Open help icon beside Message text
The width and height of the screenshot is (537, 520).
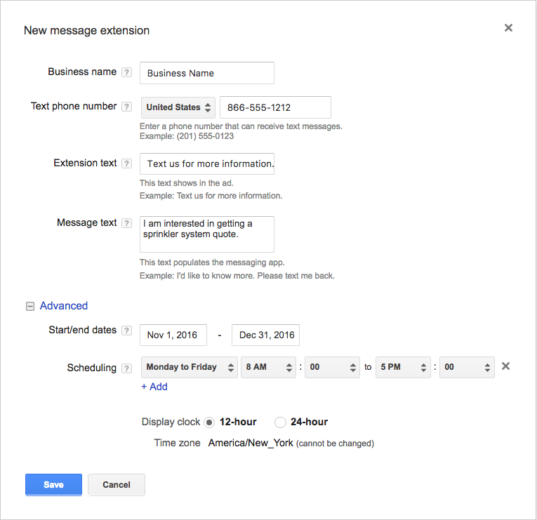tap(127, 223)
